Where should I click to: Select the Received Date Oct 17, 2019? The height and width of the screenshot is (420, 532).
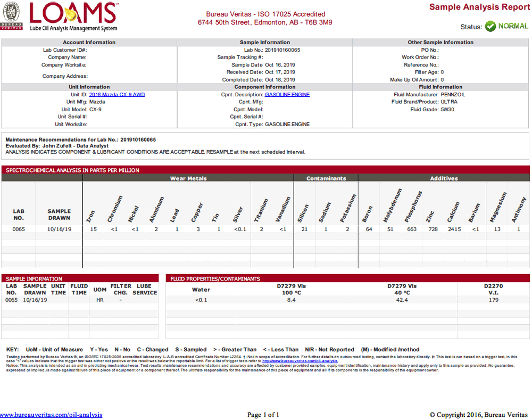(x=280, y=72)
